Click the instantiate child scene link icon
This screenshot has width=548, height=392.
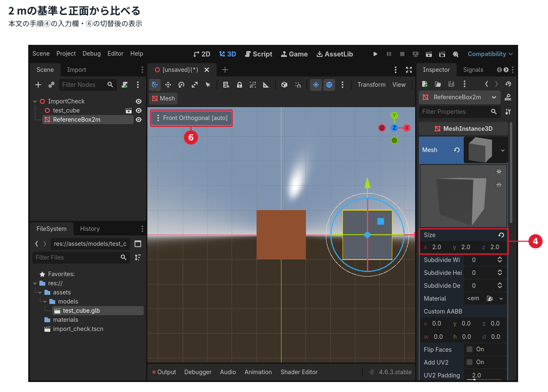pyautogui.click(x=51, y=85)
